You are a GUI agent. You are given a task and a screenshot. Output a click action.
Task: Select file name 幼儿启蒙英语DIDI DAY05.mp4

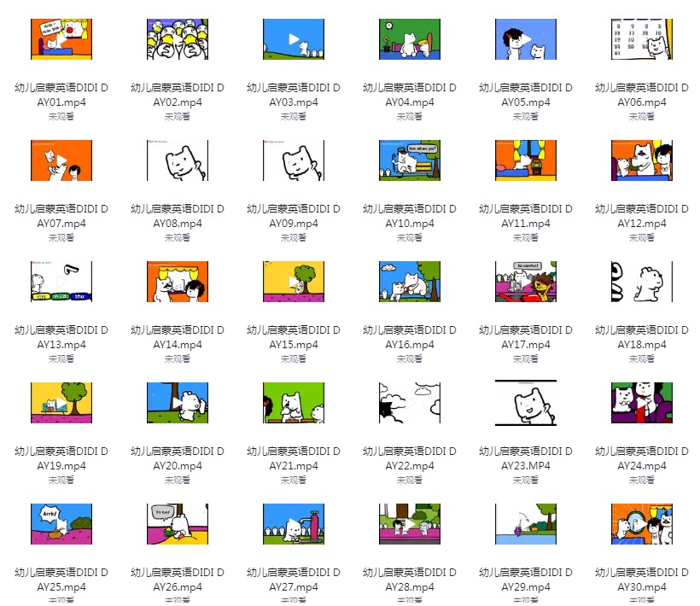pos(526,95)
